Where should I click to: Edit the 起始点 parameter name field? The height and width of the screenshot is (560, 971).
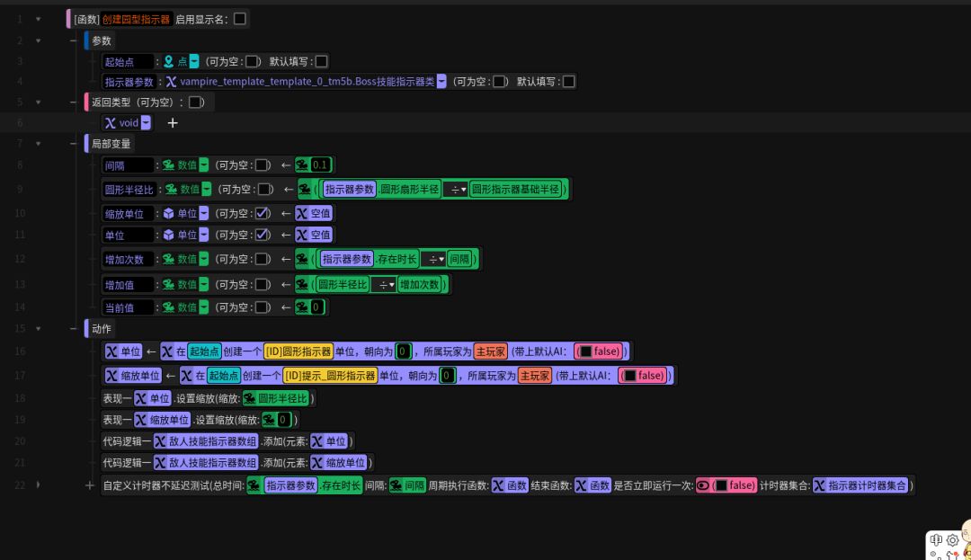point(128,61)
